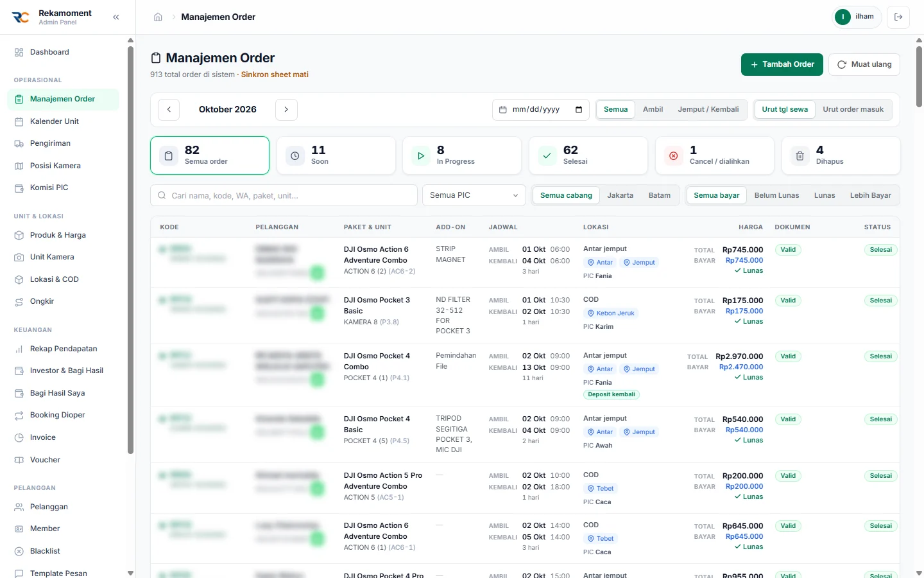Open Dashboard from the sidebar
This screenshot has width=924, height=578.
(63, 52)
